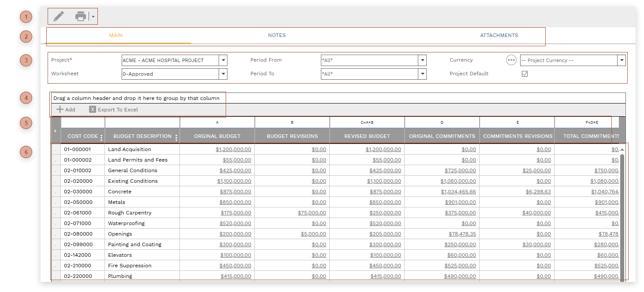Open the Period From dropdown
The image size is (644, 292).
tap(422, 60)
